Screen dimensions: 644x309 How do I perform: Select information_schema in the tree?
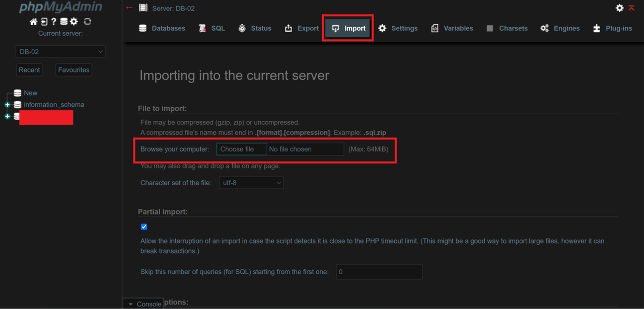54,105
